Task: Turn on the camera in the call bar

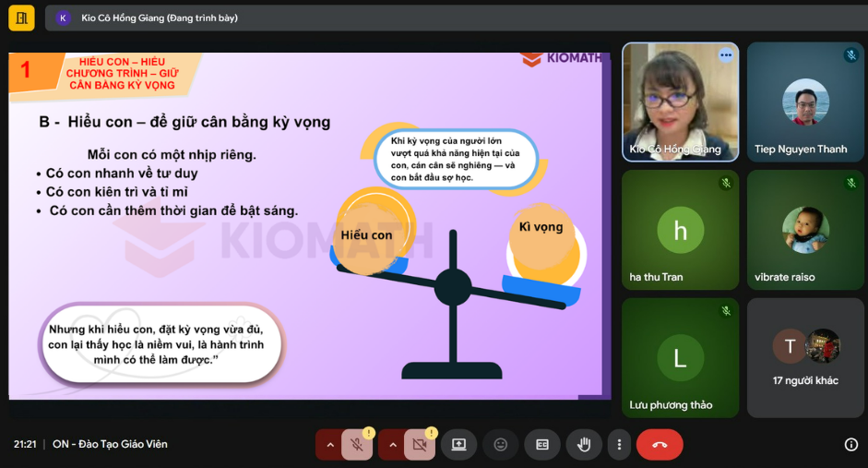Action: pyautogui.click(x=420, y=445)
